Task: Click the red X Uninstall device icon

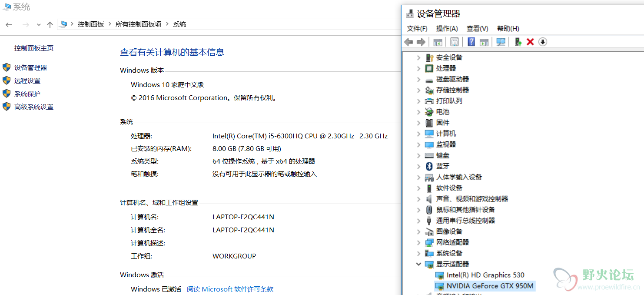Action: 530,42
